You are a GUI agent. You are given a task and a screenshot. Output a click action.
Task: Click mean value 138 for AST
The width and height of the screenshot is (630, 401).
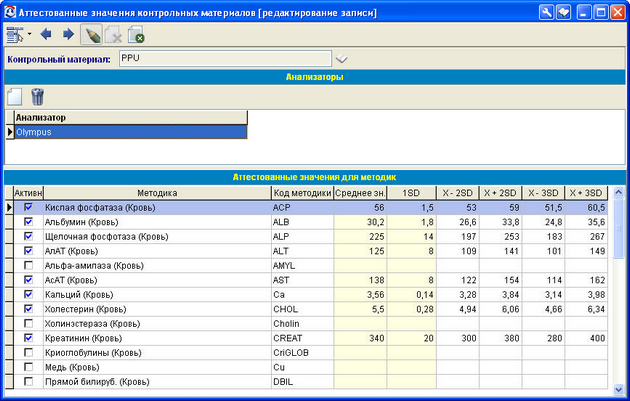pyautogui.click(x=360, y=280)
